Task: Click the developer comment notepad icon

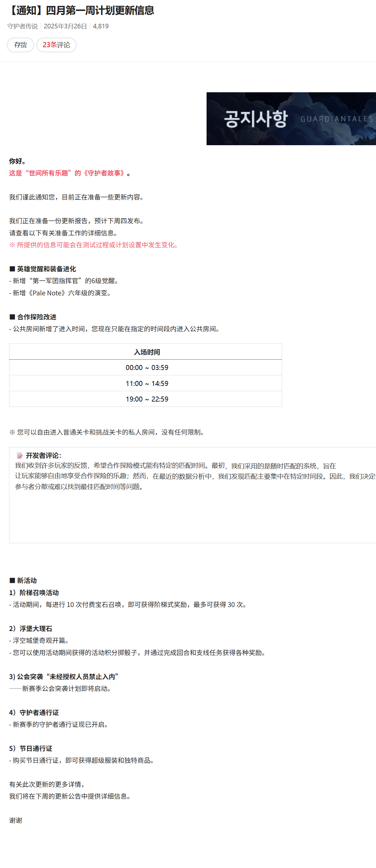Action: tap(20, 456)
